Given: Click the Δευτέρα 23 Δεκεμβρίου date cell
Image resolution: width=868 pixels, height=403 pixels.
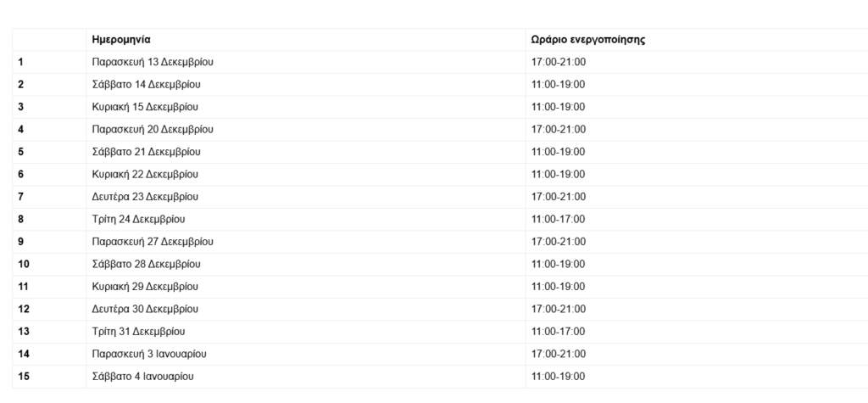Looking at the screenshot, I should pos(145,197).
